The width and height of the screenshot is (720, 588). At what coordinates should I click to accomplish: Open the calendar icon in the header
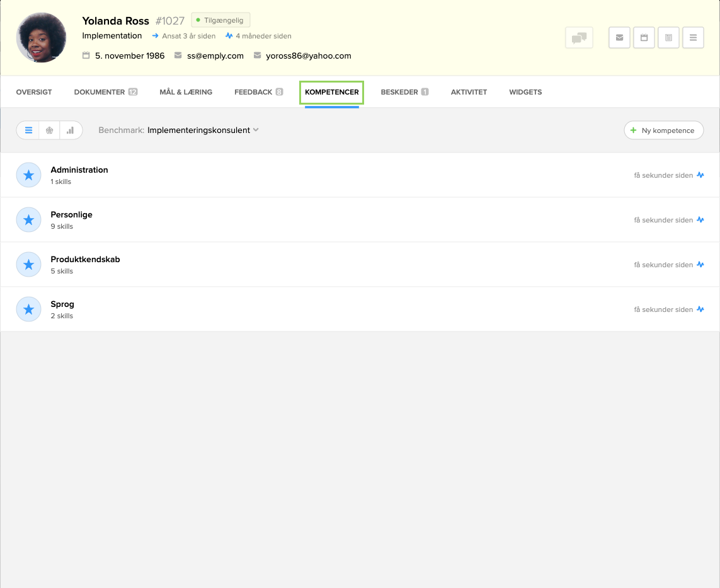click(644, 37)
